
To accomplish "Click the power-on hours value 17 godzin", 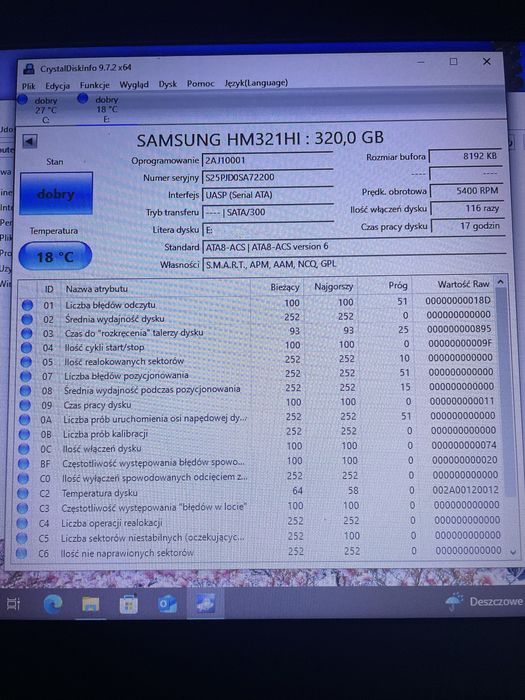I will point(468,226).
